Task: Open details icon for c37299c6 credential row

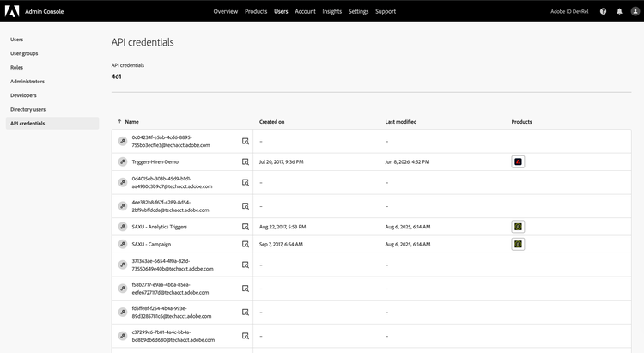Action: 246,336
